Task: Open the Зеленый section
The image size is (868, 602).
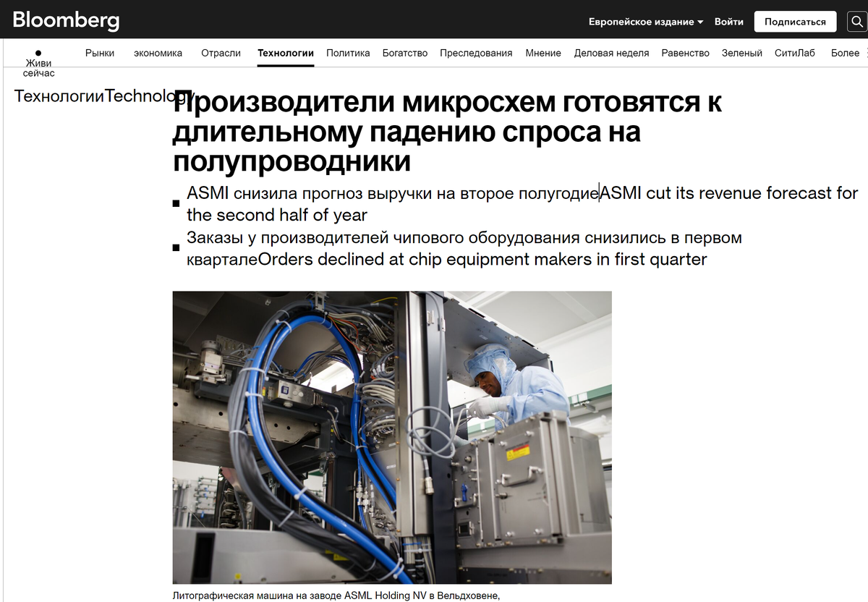Action: (x=742, y=53)
